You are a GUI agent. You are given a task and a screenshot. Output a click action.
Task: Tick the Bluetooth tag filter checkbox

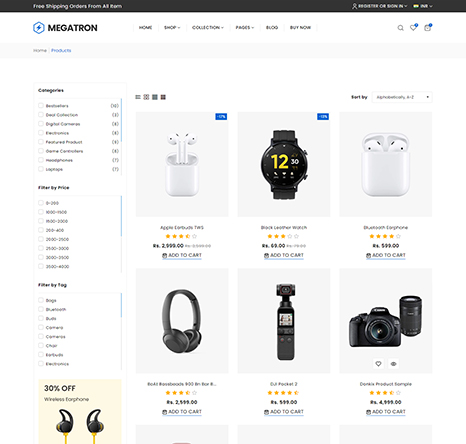point(41,309)
